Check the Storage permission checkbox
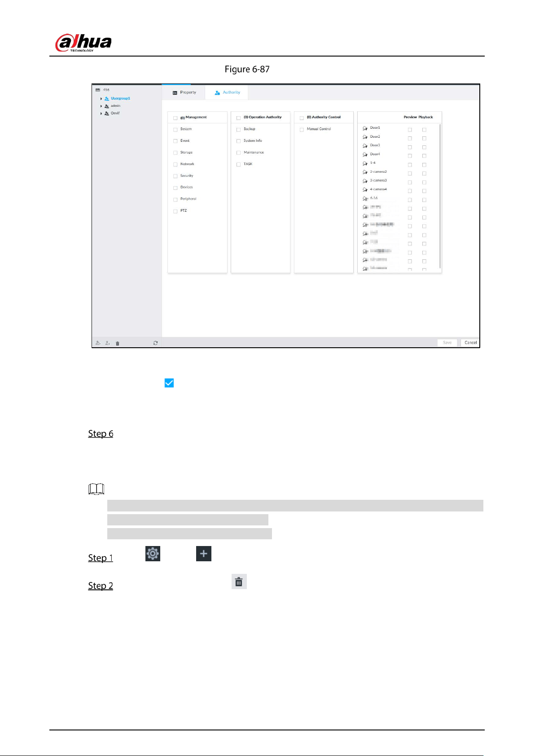Viewport: 535px width, 756px height. [175, 153]
